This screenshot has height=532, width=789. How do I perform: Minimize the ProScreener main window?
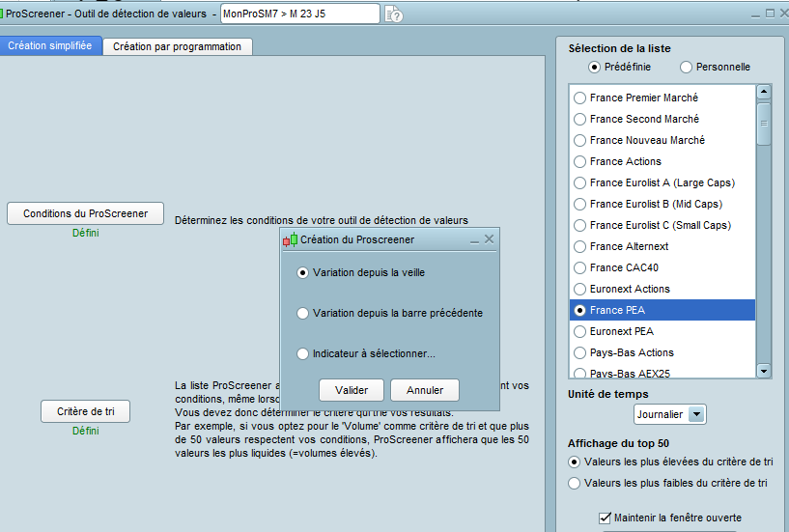[755, 14]
